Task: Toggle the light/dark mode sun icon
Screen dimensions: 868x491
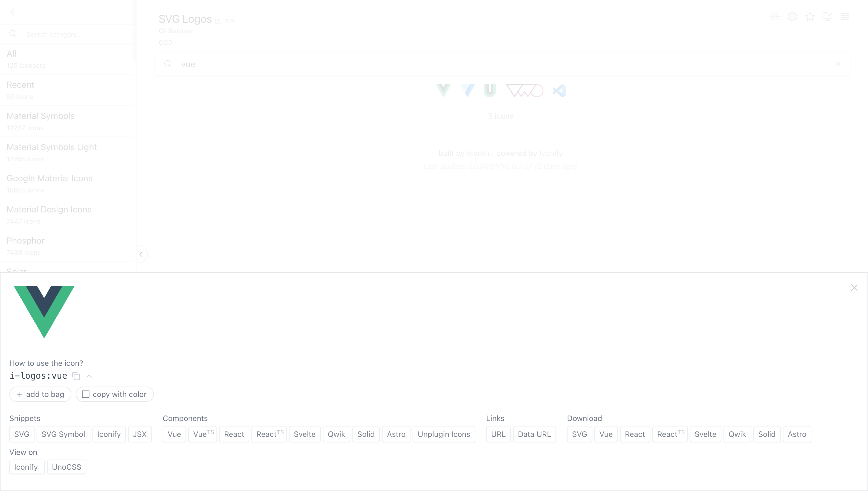Action: click(775, 16)
